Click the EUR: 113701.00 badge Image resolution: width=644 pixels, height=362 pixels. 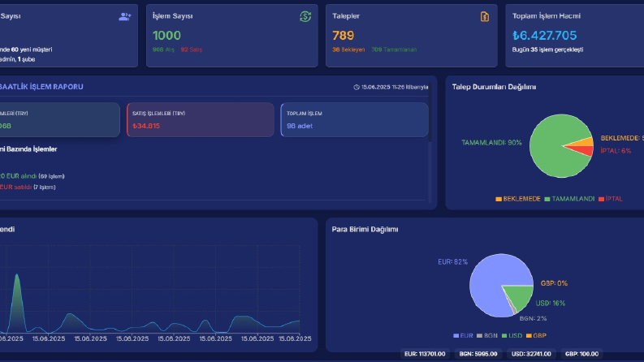click(425, 354)
